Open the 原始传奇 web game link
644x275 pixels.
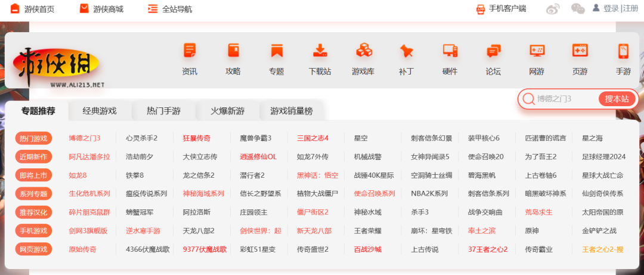[x=82, y=249]
